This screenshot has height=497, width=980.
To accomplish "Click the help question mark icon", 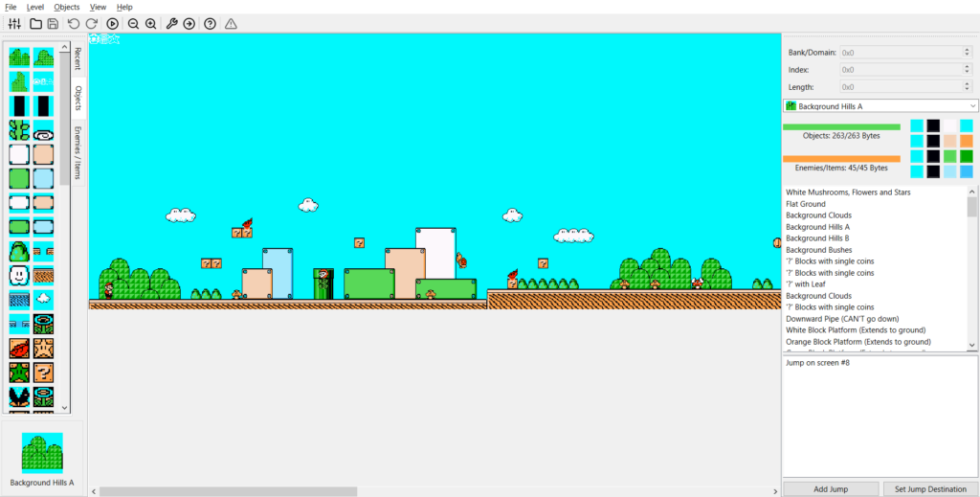I will click(210, 23).
